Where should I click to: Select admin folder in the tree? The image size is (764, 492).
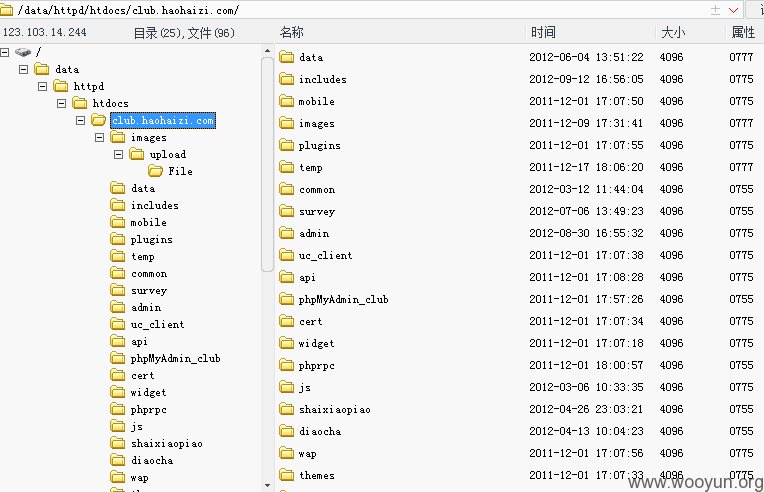(x=146, y=307)
